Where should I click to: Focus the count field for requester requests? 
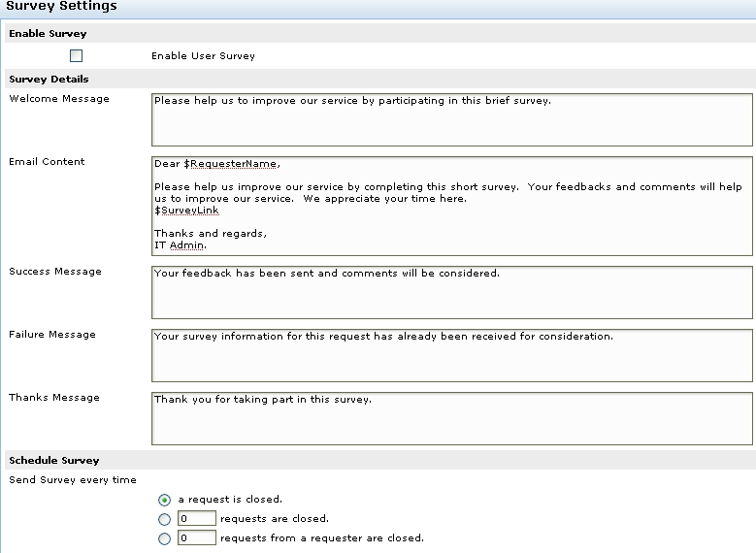(197, 538)
